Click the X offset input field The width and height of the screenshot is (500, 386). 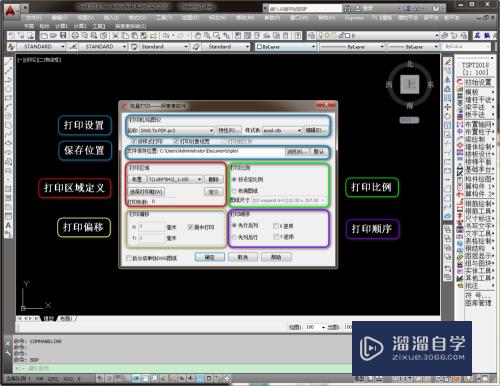152,227
